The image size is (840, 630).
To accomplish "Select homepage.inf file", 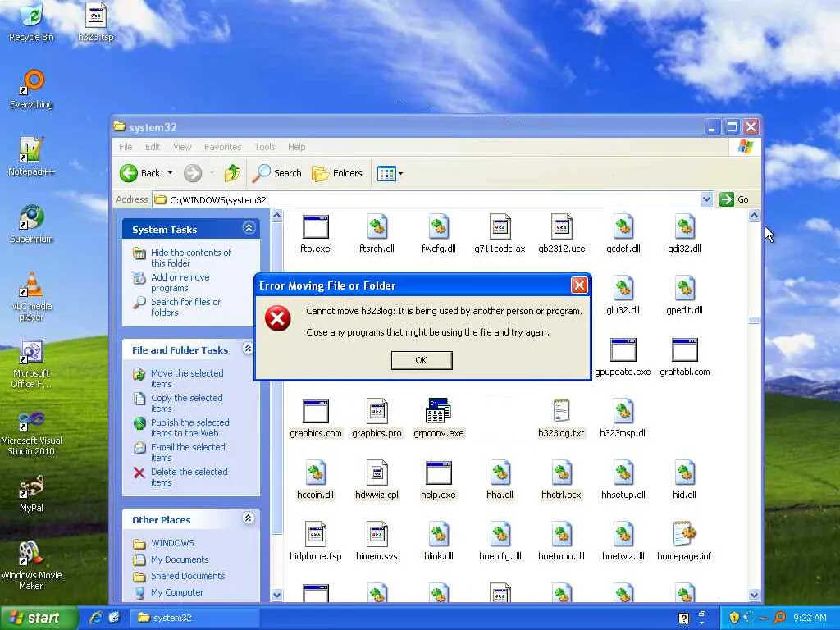I will tap(685, 542).
